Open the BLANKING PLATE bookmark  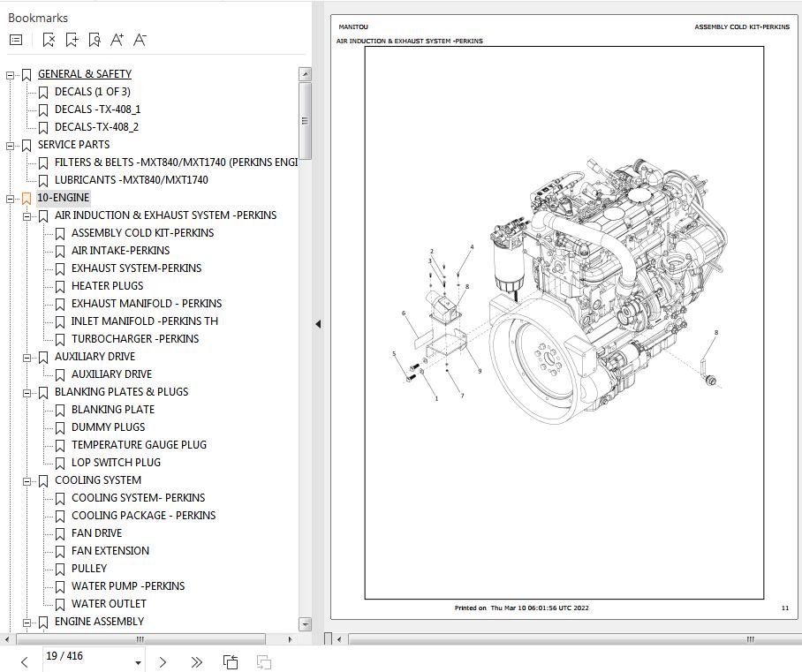[113, 410]
